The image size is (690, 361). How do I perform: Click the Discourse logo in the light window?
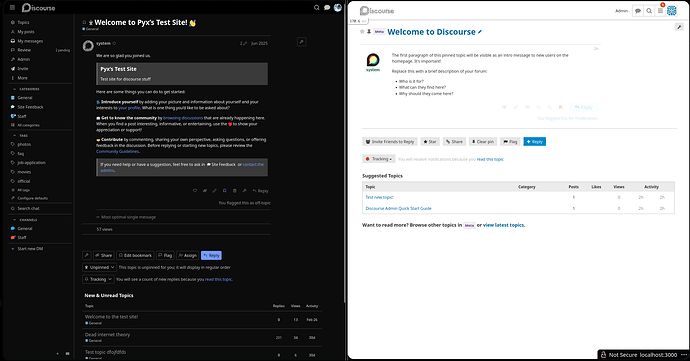pyautogui.click(x=377, y=11)
